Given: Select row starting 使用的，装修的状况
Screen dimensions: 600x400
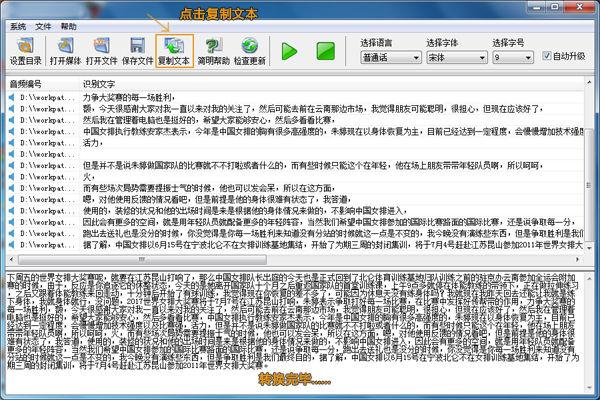Looking at the screenshot, I should tap(245, 211).
